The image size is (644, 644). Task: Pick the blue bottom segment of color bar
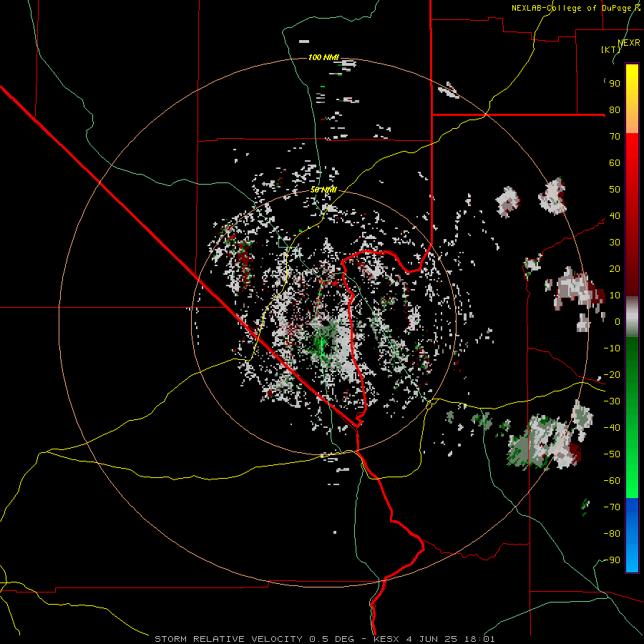(632, 535)
